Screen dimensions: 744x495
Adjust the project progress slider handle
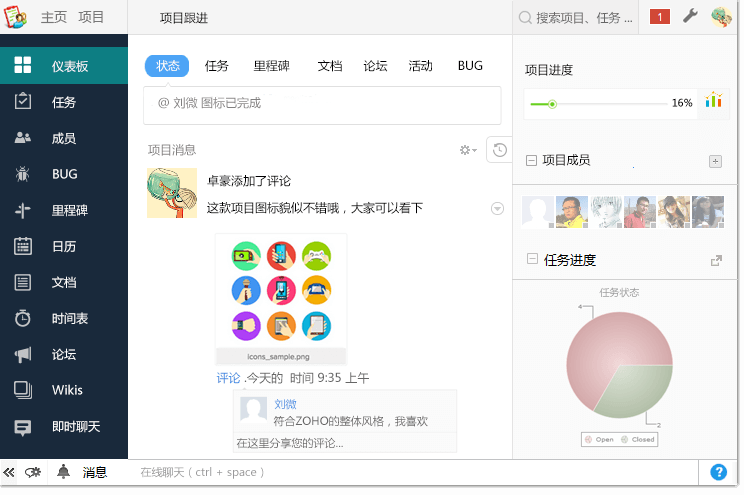[x=552, y=104]
